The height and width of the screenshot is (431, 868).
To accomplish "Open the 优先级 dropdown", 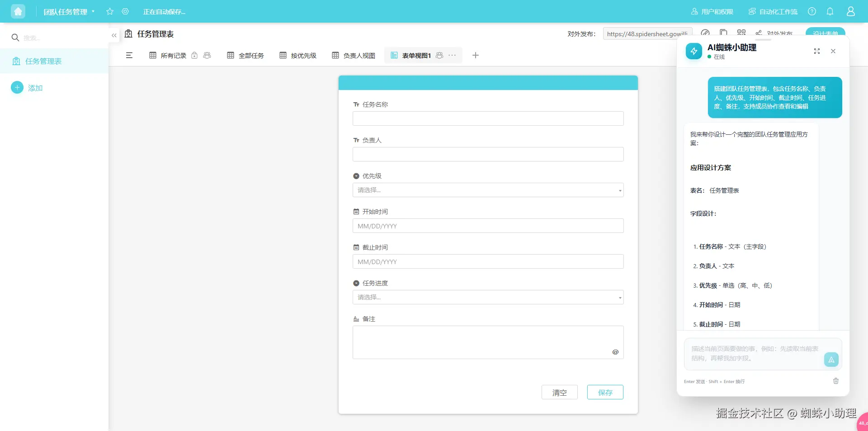I will click(x=488, y=190).
